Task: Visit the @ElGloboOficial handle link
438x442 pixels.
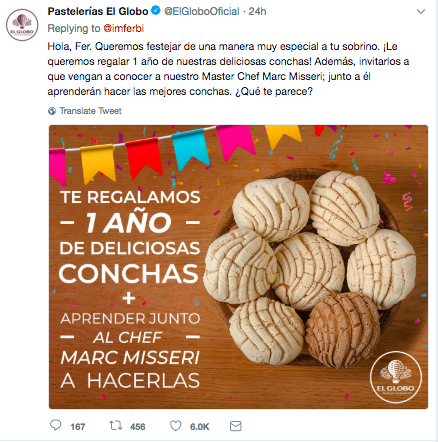Action: [x=202, y=11]
